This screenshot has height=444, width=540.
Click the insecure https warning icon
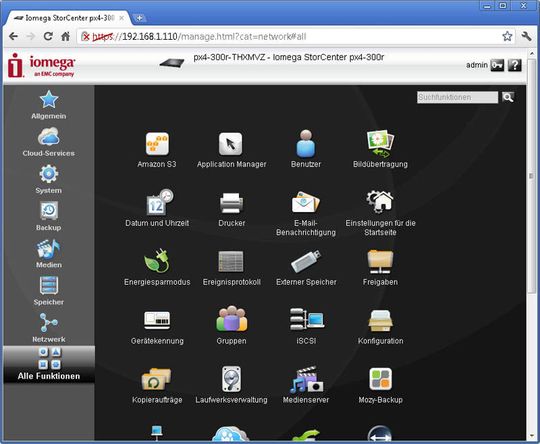coord(85,37)
